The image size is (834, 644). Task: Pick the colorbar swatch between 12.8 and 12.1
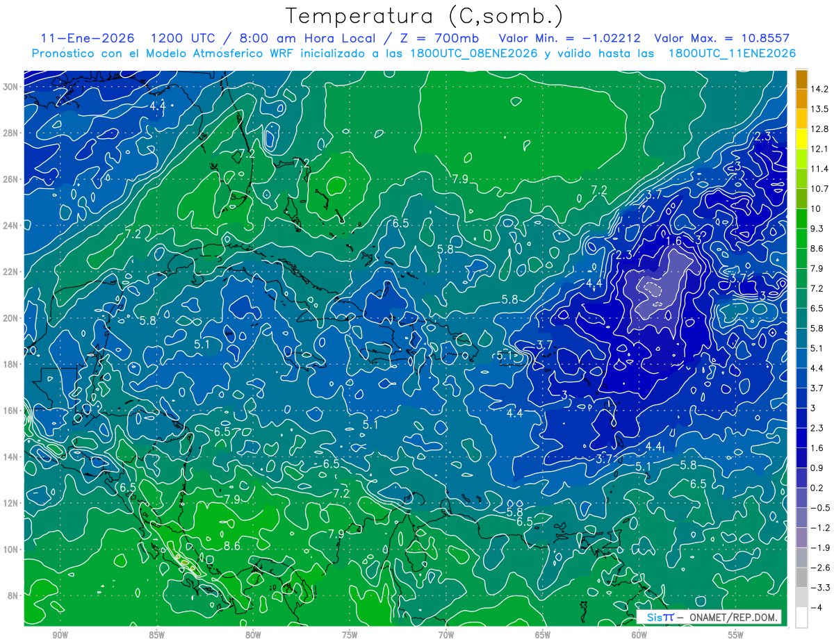tap(801, 140)
